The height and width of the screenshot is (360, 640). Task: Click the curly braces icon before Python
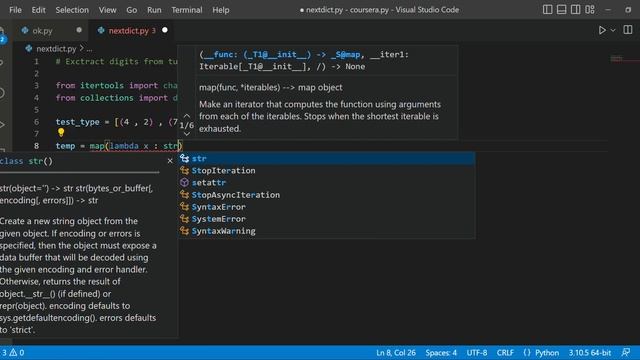pyautogui.click(x=527, y=353)
